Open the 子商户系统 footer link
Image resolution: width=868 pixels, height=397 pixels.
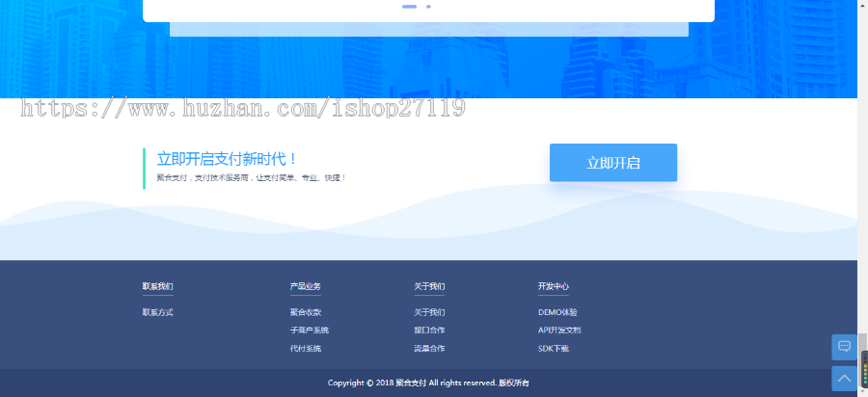click(310, 331)
